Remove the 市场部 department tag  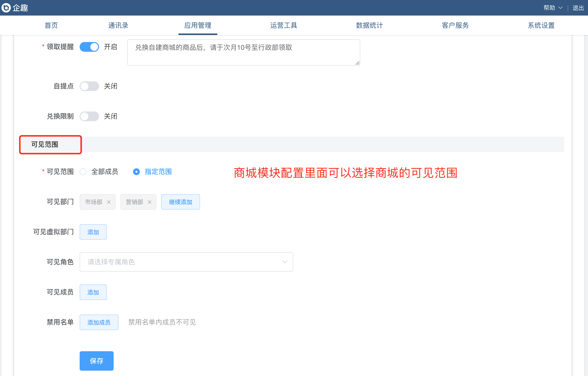click(x=109, y=202)
